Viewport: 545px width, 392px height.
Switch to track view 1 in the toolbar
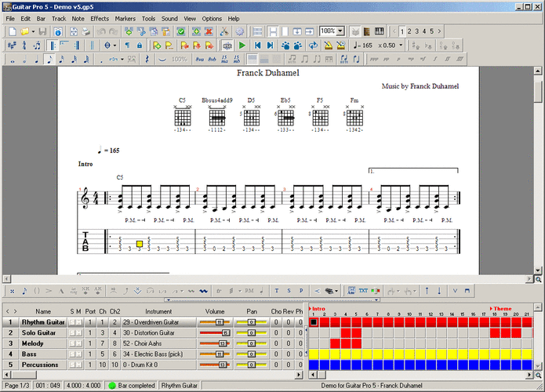point(402,31)
